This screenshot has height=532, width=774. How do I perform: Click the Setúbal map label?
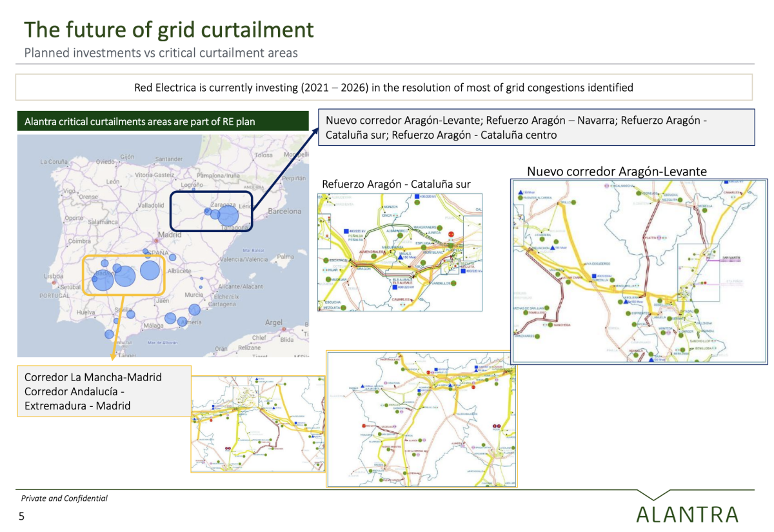click(71, 286)
